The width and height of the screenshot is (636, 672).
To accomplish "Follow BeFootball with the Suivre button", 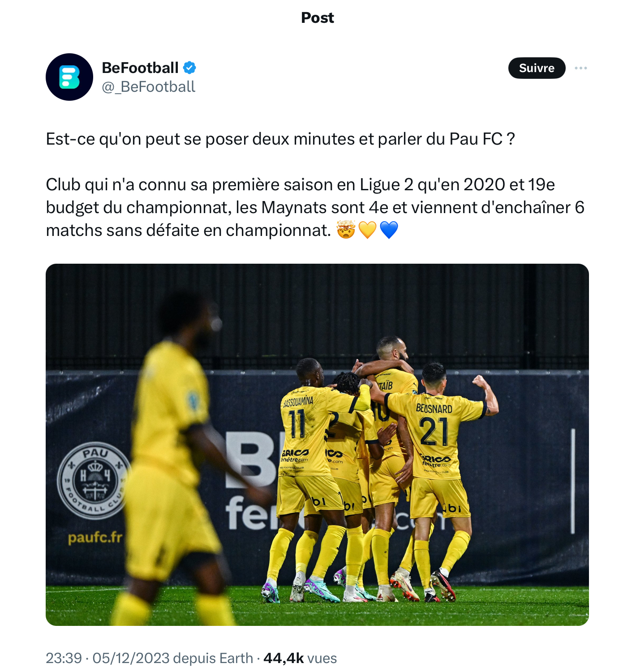I will click(x=537, y=68).
